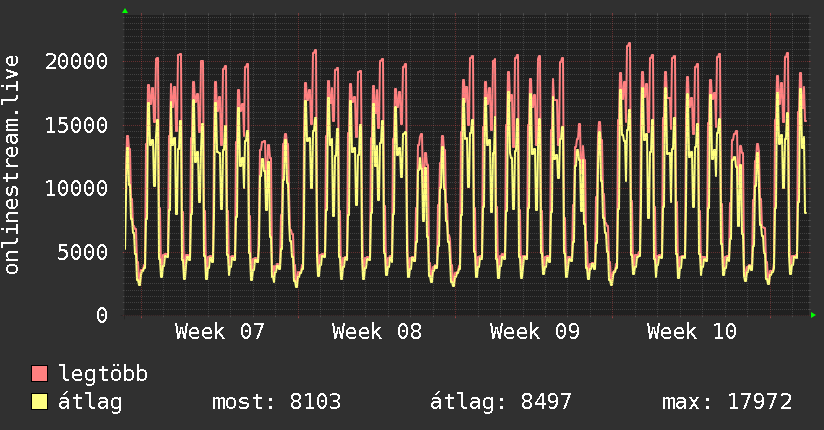824x430 pixels.
Task: Select the Week 07 axis label
Action: click(x=220, y=332)
